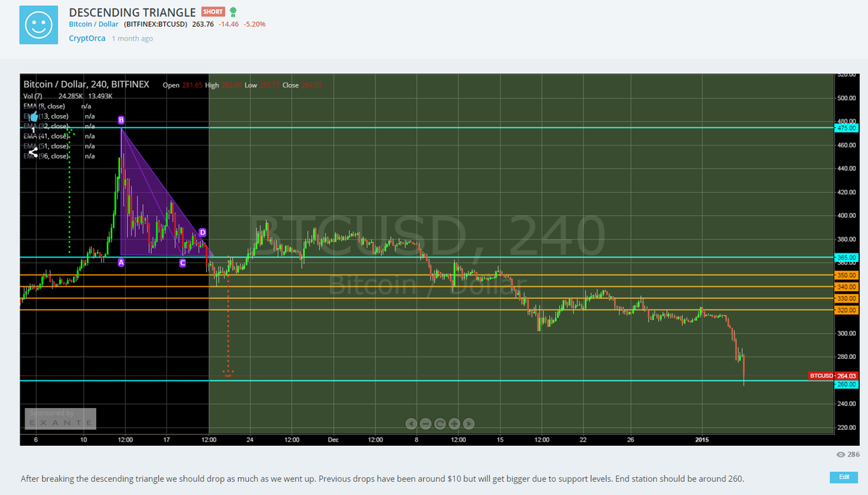Click the 340.00 orange price label
Viewport: 868px width, 495px height.
tap(846, 287)
